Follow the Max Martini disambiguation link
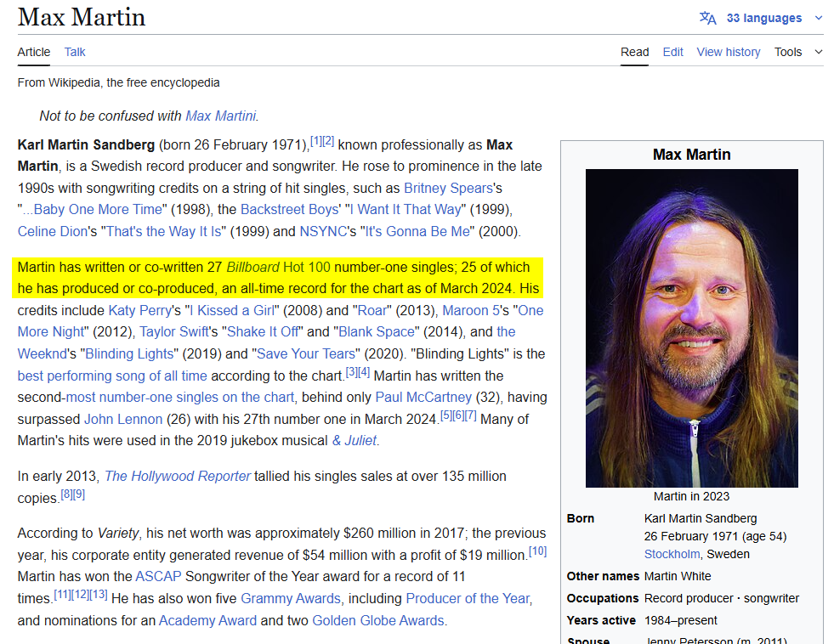The image size is (834, 644). [x=221, y=116]
